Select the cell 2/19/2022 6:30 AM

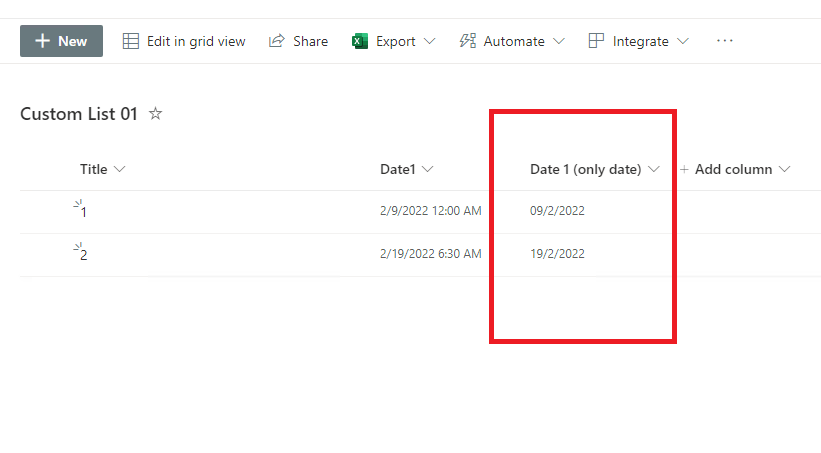click(x=430, y=253)
